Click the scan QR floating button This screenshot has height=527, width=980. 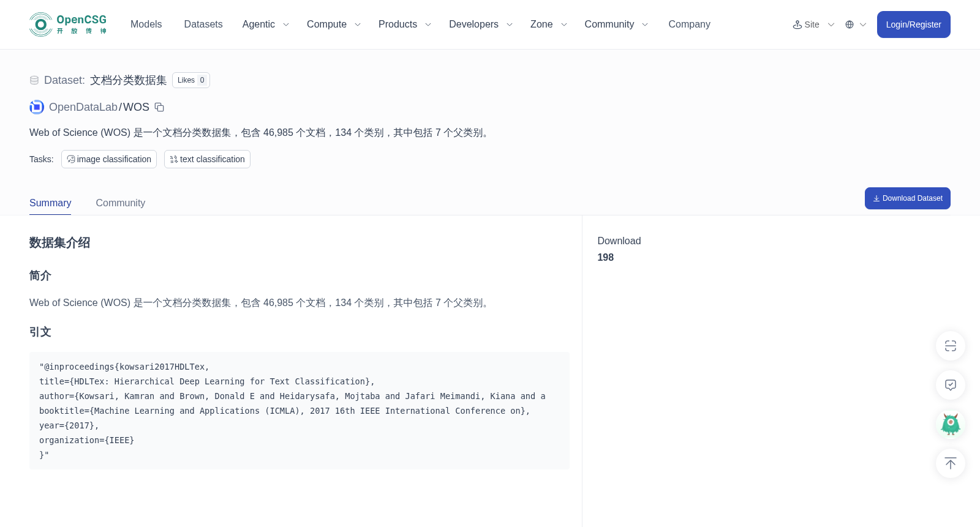[951, 346]
